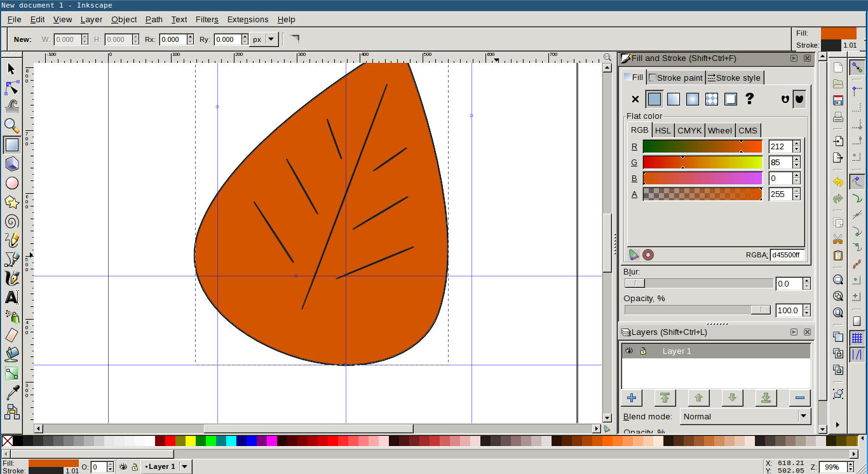
Task: Open the Object menu
Action: tap(124, 20)
